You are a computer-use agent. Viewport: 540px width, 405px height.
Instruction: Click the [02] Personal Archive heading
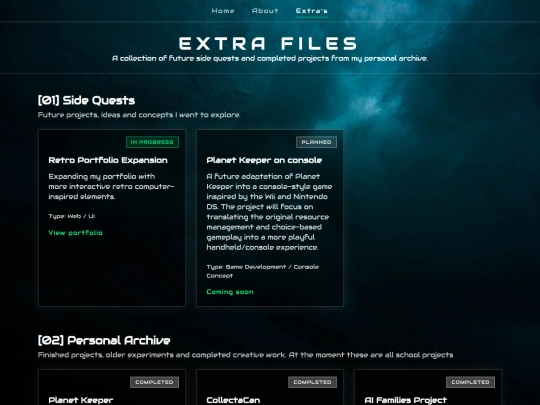(104, 340)
